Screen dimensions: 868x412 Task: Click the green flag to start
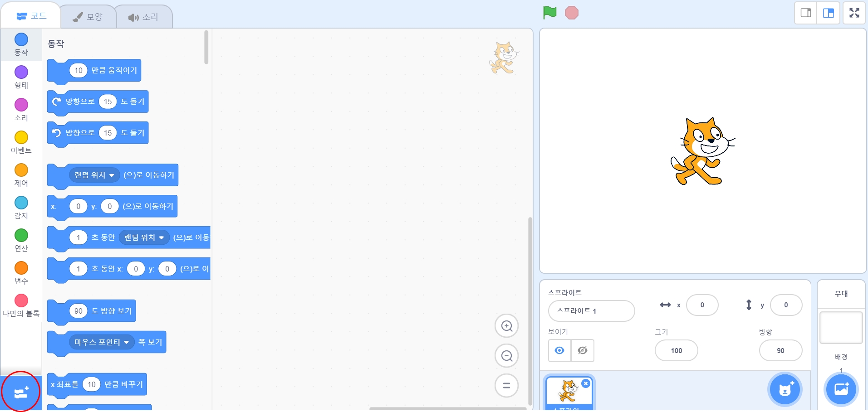pyautogui.click(x=549, y=13)
